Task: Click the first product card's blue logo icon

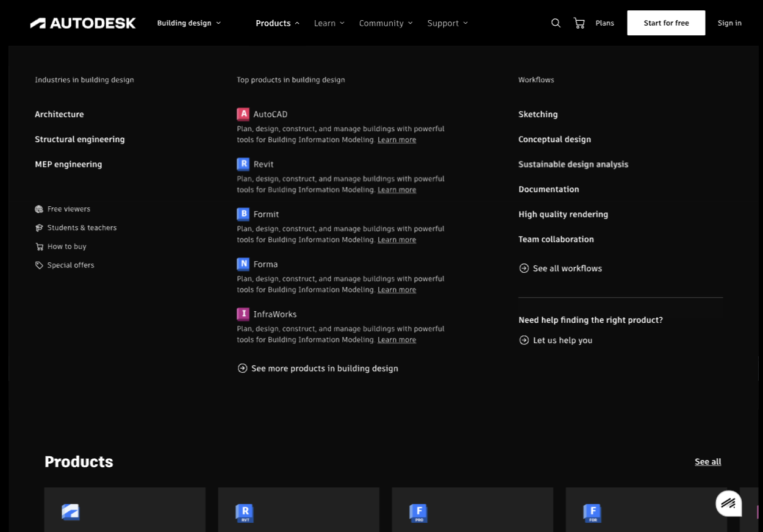Action: (71, 512)
